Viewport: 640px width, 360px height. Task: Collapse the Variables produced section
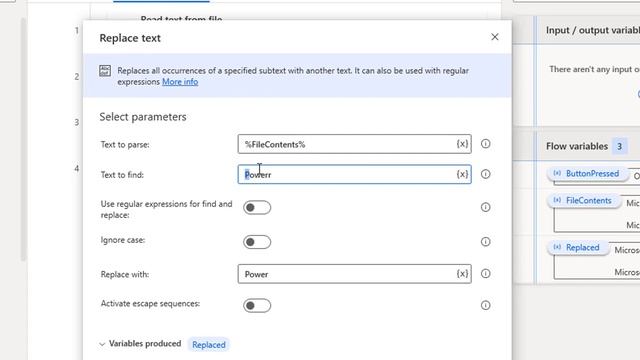click(x=102, y=344)
